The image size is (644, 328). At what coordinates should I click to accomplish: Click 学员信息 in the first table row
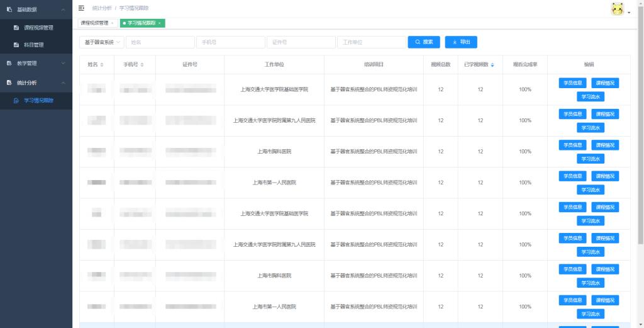tap(572, 83)
